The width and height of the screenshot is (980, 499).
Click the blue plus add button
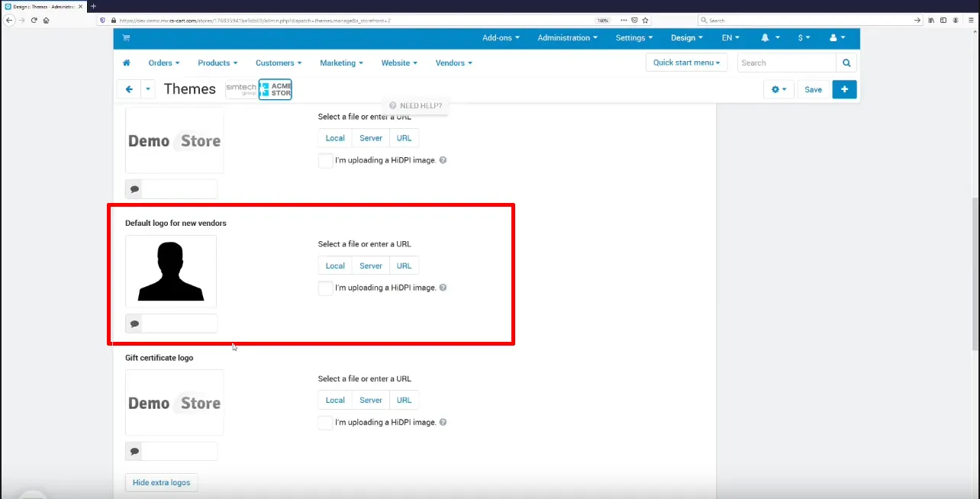844,90
